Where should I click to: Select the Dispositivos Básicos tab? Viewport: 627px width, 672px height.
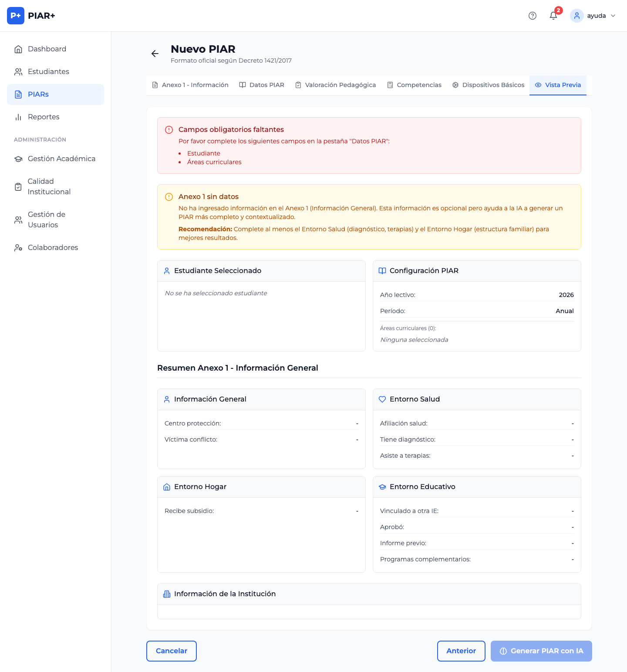[488, 85]
